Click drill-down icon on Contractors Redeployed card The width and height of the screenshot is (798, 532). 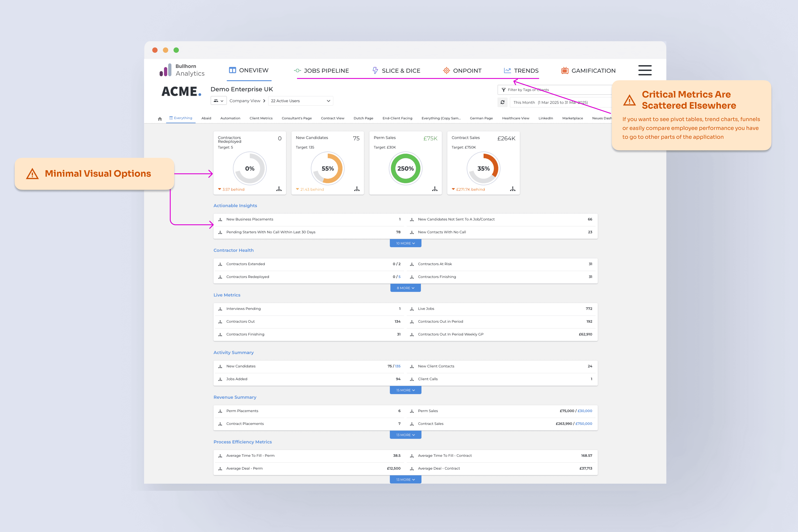tap(279, 189)
